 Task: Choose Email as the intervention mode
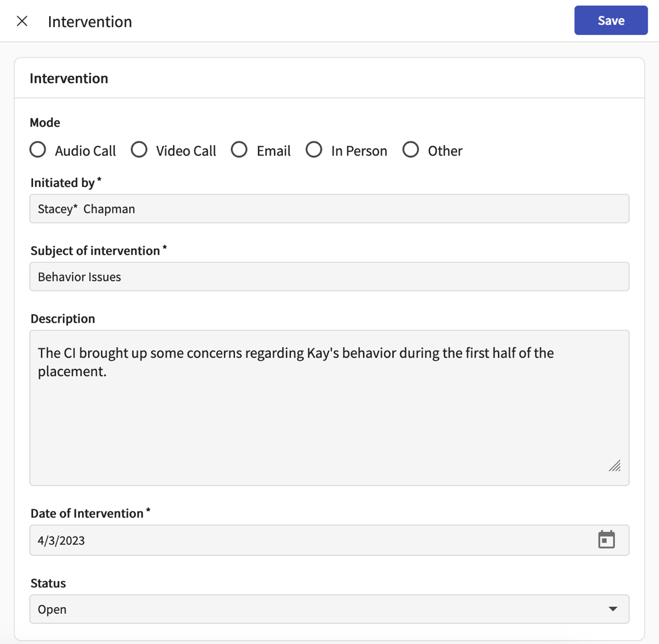tap(239, 149)
